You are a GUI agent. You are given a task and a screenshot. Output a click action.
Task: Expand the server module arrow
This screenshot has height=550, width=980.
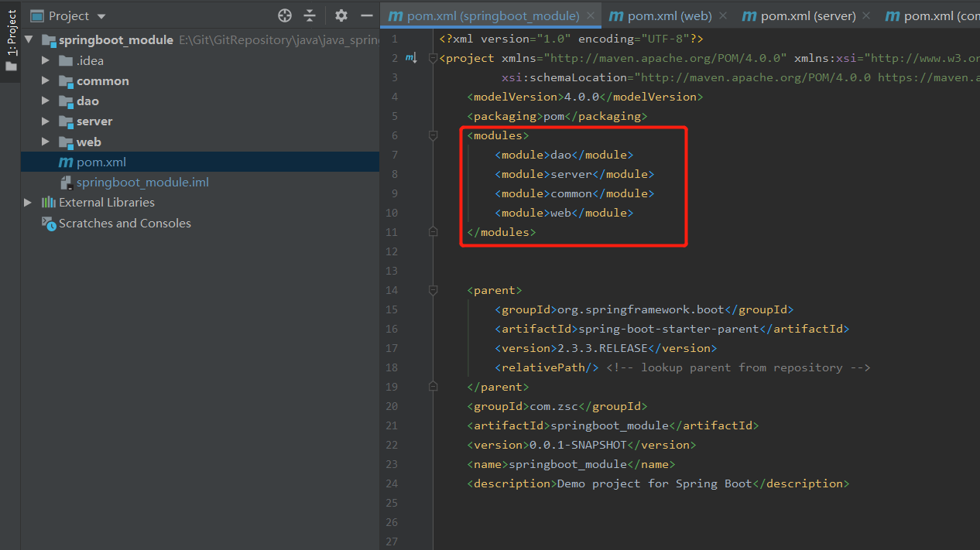coord(46,121)
